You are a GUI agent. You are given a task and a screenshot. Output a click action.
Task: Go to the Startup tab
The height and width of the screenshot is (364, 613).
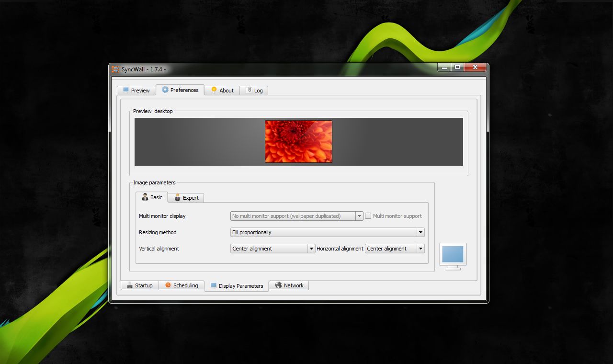point(139,285)
